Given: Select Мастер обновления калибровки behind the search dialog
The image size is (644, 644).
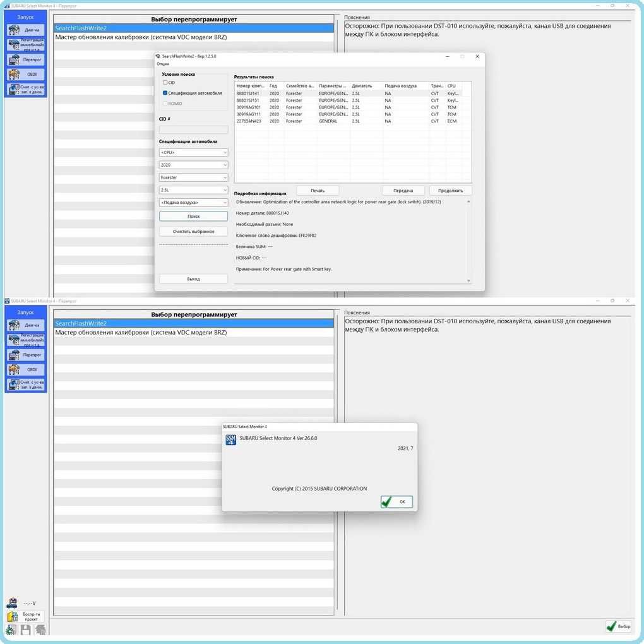Looking at the screenshot, I should point(194,37).
